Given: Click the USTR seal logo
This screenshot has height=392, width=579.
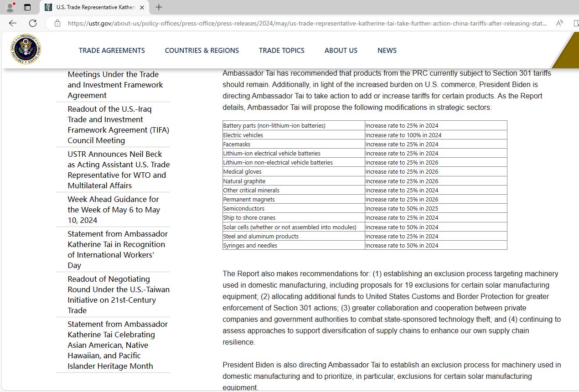Looking at the screenshot, I should pyautogui.click(x=26, y=49).
